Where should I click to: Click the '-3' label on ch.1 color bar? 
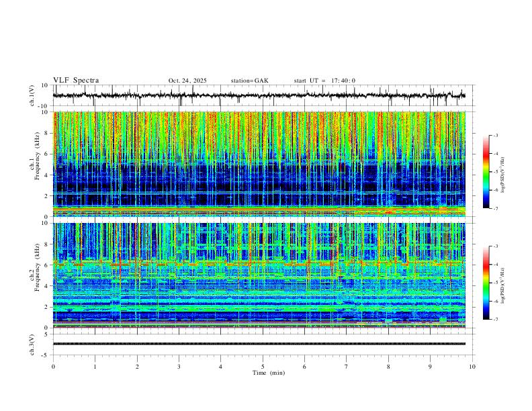click(495, 136)
